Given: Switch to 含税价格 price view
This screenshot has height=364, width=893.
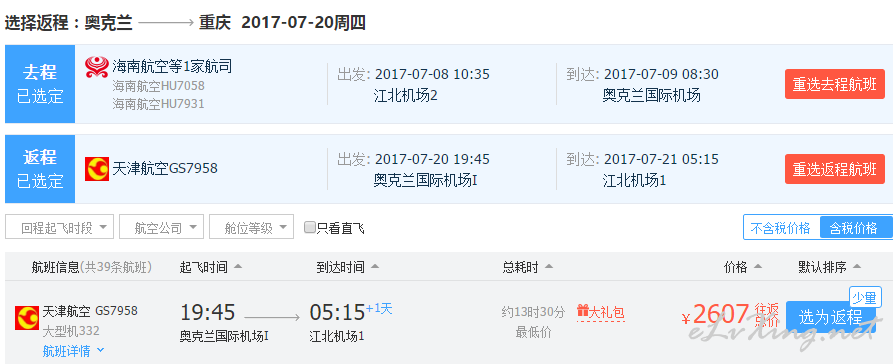Looking at the screenshot, I should click(853, 228).
